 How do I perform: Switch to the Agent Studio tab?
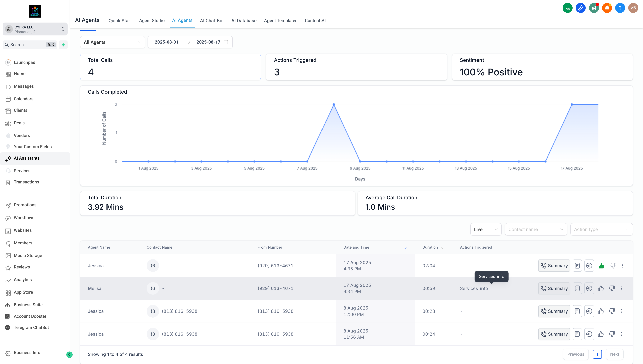click(152, 21)
